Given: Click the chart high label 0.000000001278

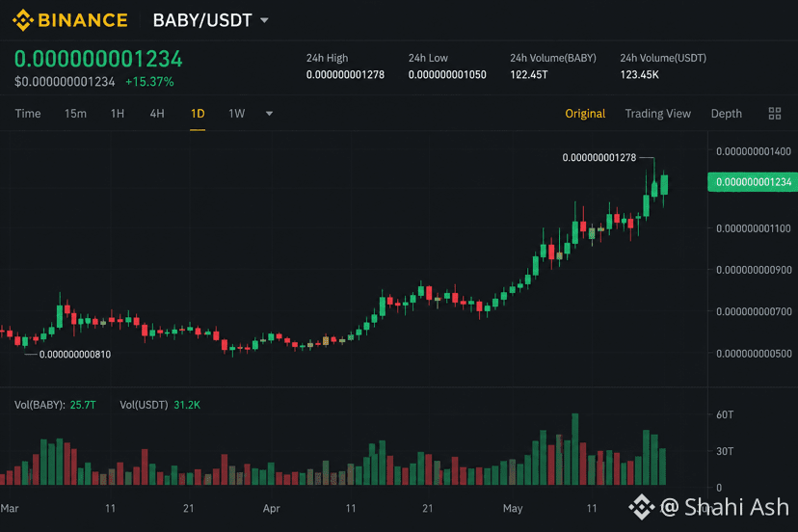Looking at the screenshot, I should 599,158.
